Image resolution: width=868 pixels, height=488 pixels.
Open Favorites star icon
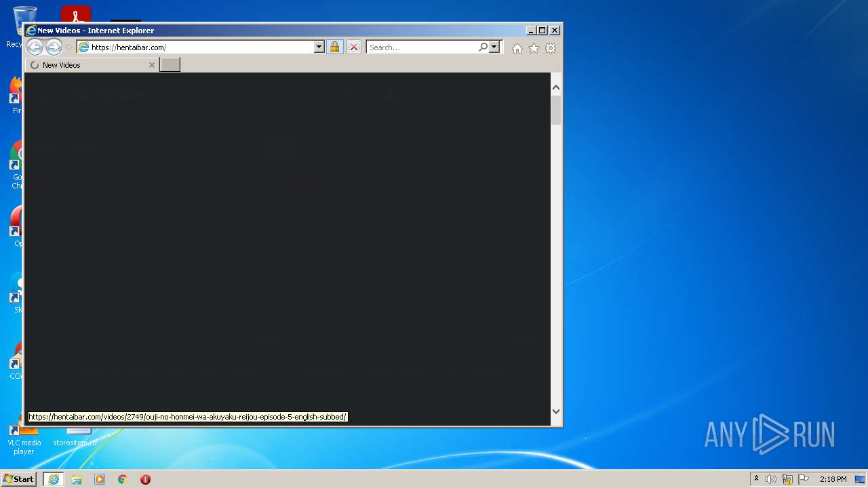click(534, 48)
